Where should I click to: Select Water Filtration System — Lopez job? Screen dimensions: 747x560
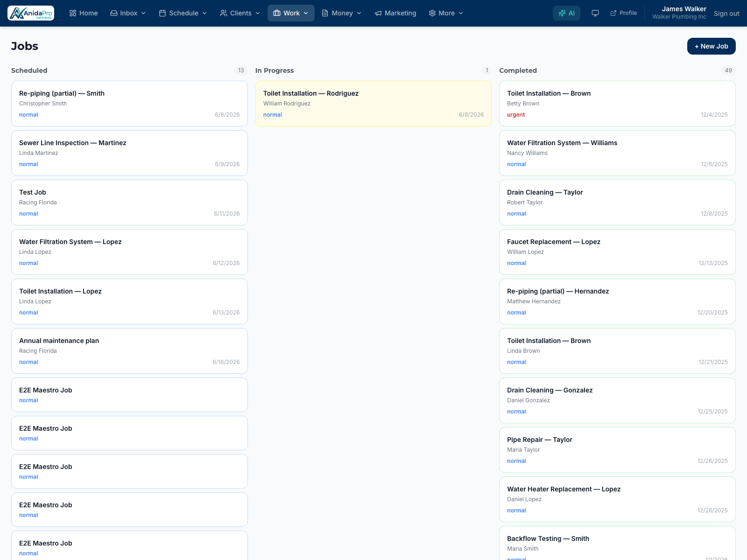tap(129, 252)
